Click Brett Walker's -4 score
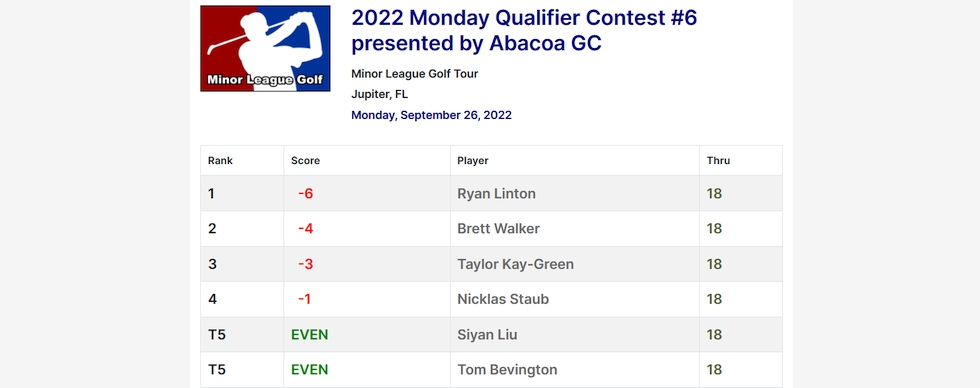This screenshot has width=980, height=388. pos(305,229)
